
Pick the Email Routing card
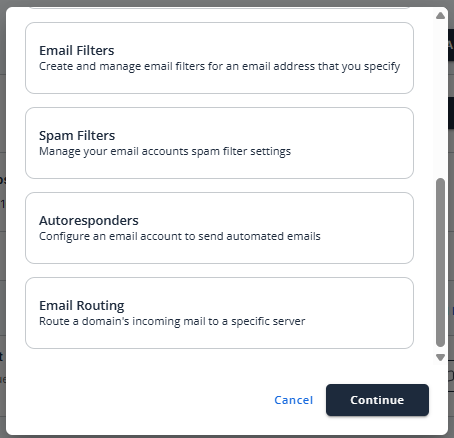coord(219,313)
